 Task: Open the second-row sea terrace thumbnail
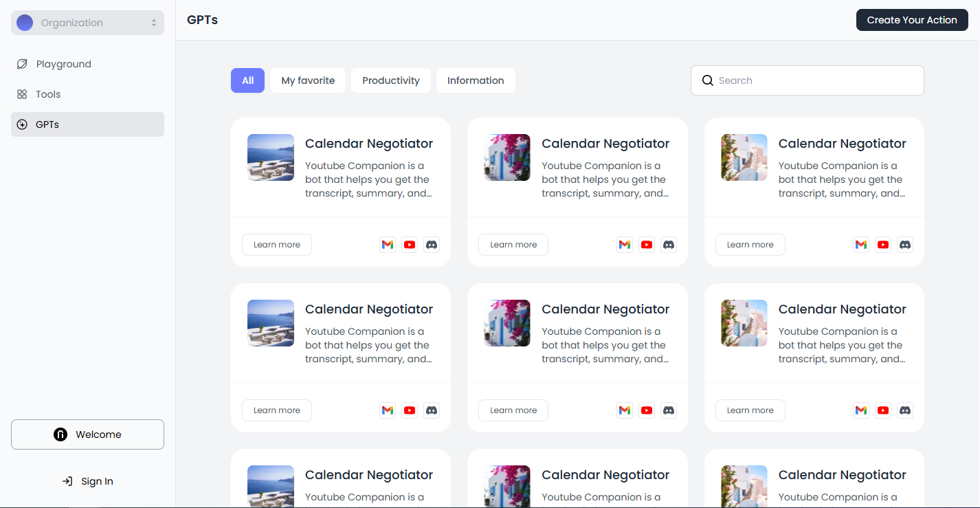(271, 323)
